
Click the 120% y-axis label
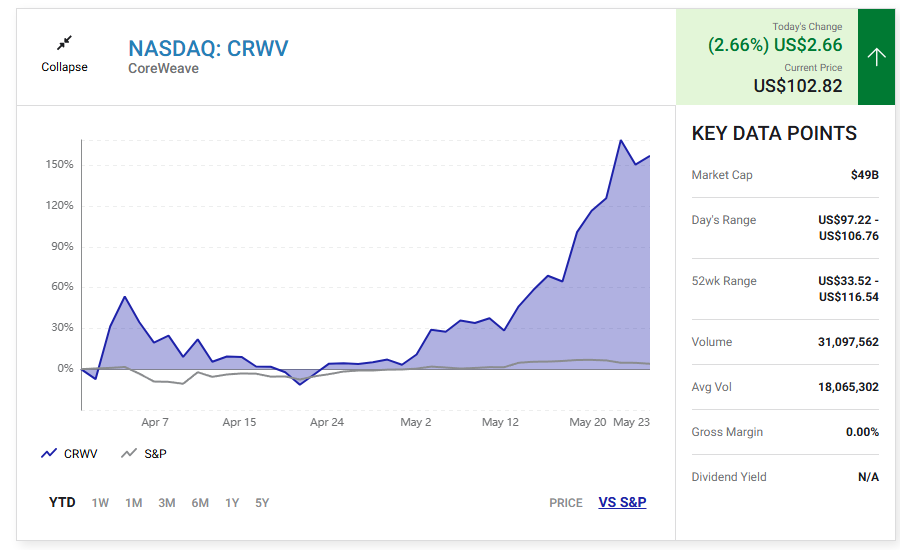coord(60,206)
